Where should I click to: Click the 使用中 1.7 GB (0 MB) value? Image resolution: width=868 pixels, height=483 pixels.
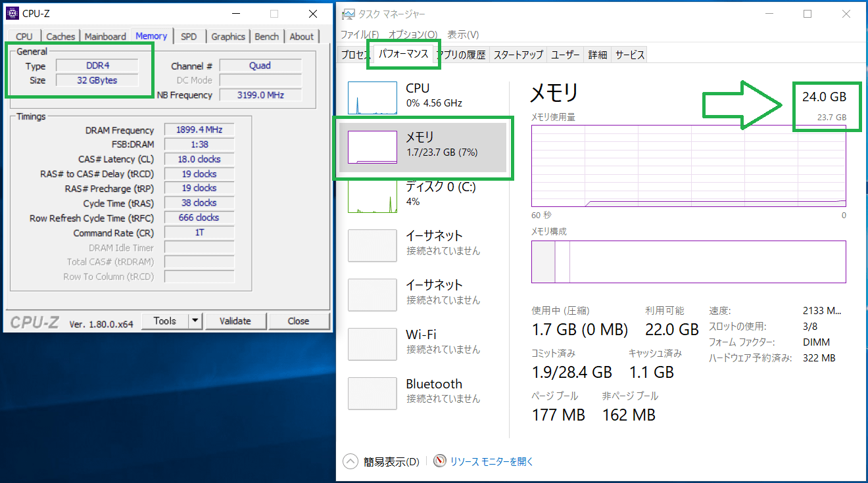(x=579, y=329)
